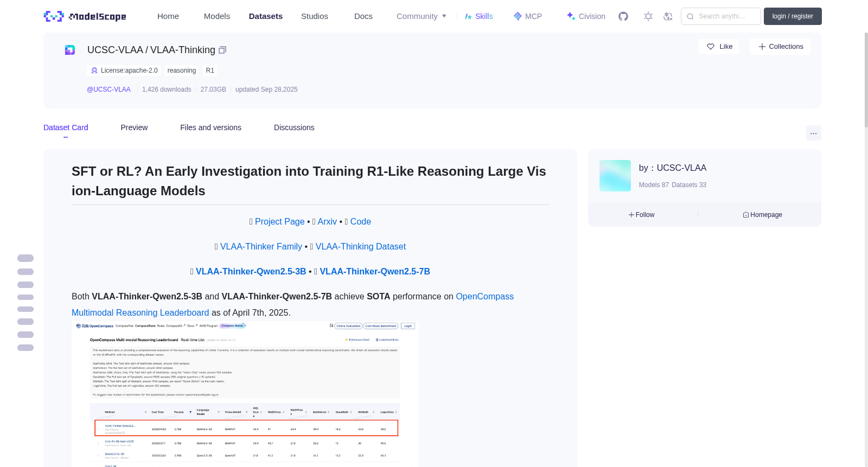Open the Docs page
Screen dimensions: 868x467
click(363, 16)
